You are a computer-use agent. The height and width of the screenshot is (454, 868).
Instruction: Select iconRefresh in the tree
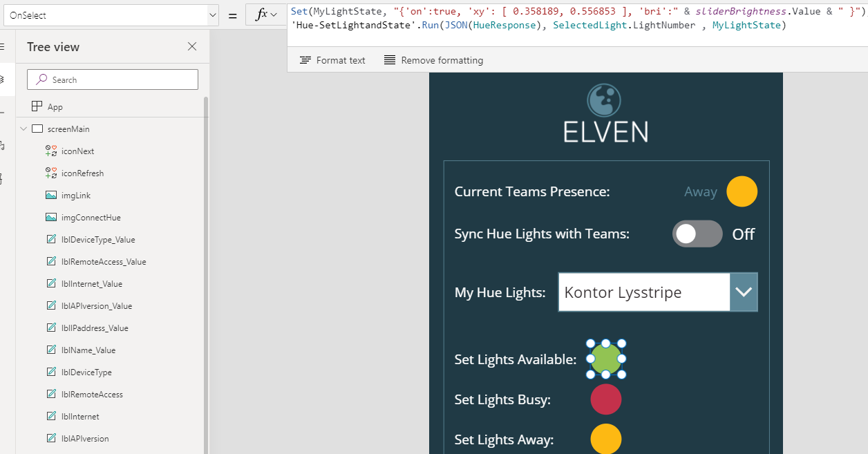pos(82,173)
